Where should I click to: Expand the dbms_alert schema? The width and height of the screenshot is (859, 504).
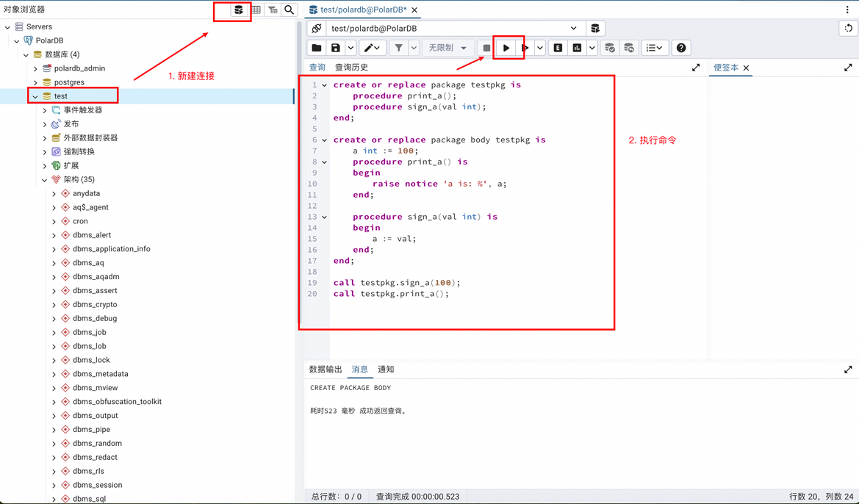click(54, 235)
